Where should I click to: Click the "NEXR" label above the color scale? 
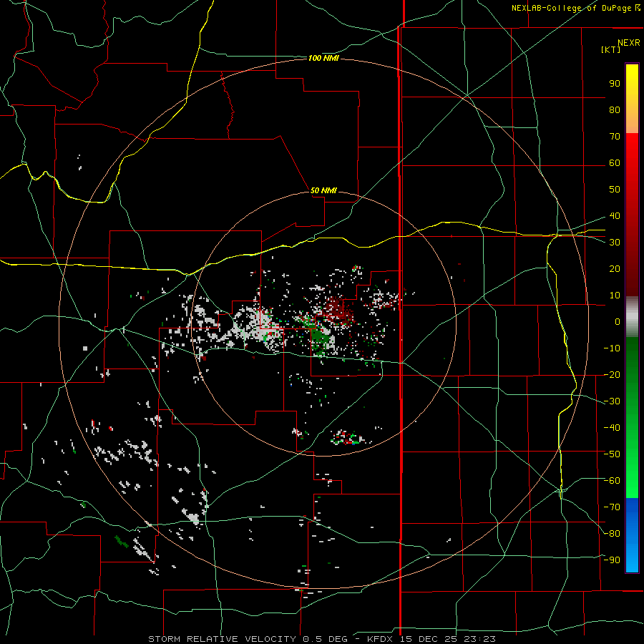click(629, 43)
